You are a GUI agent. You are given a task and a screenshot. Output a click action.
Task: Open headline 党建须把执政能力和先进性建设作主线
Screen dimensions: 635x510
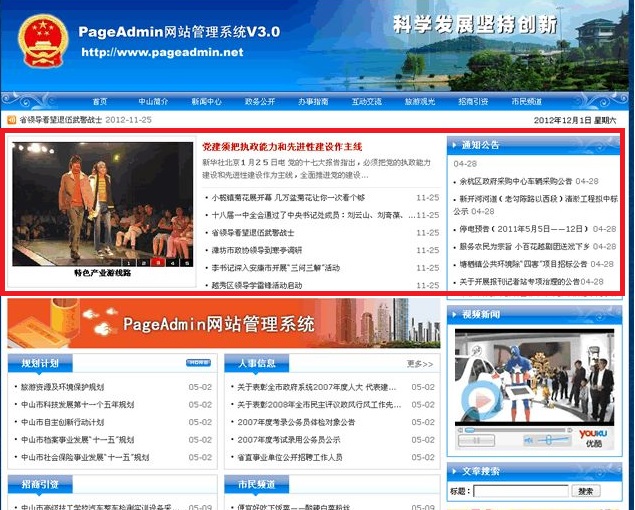(281, 147)
